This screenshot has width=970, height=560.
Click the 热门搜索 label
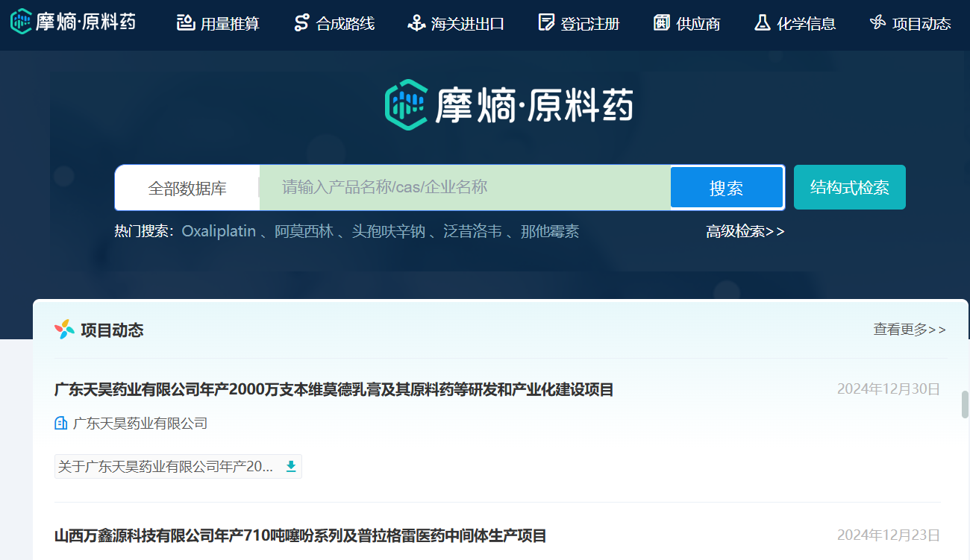(x=144, y=231)
